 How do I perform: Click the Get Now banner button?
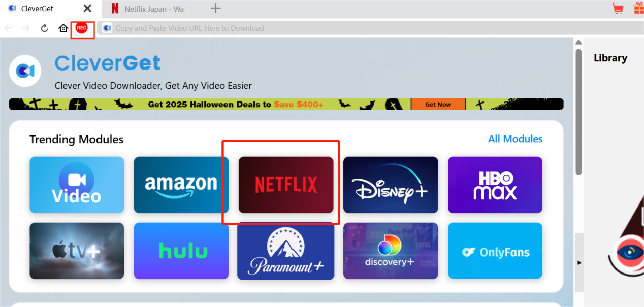point(438,104)
